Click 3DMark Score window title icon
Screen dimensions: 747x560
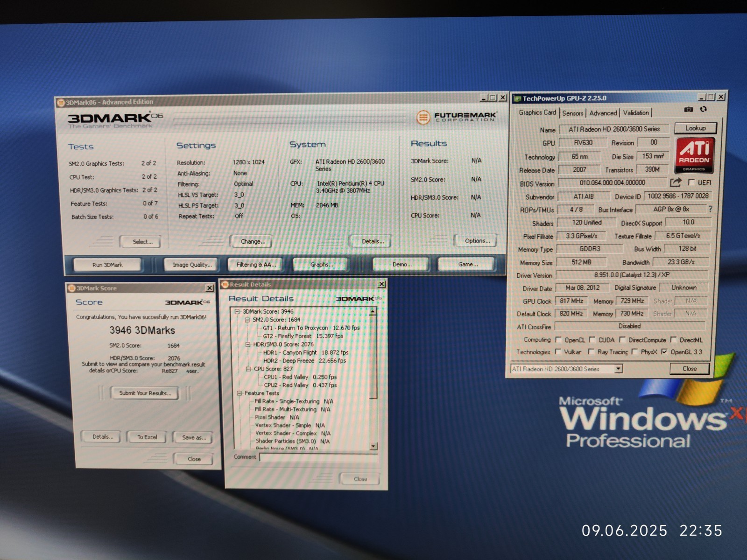72,288
